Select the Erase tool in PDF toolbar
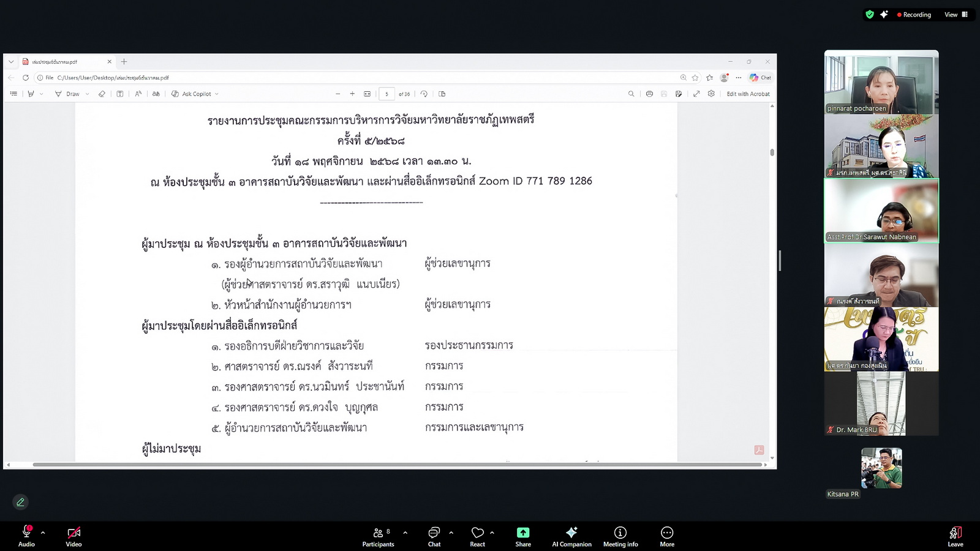This screenshot has width=980, height=551. (x=102, y=94)
